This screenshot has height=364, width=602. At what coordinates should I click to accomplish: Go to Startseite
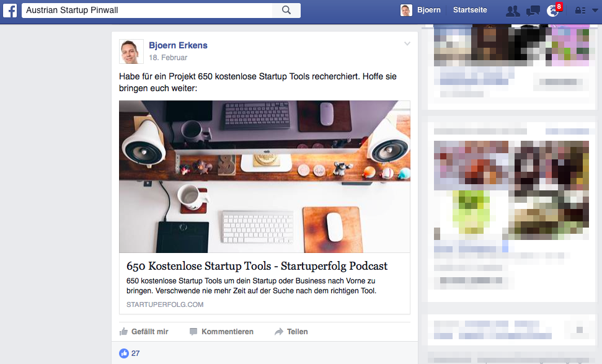(470, 10)
